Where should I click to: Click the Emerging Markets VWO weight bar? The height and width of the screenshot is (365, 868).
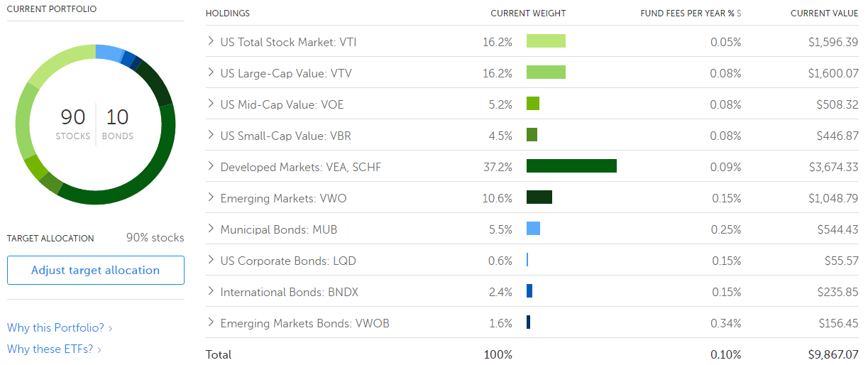click(539, 197)
